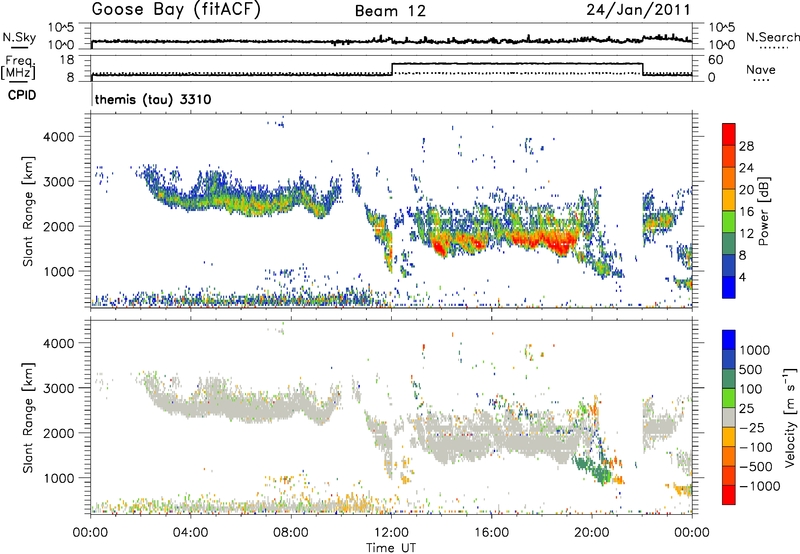Click the "-100" label on velocity colorbar
This screenshot has height=554, width=800.
pos(755,447)
